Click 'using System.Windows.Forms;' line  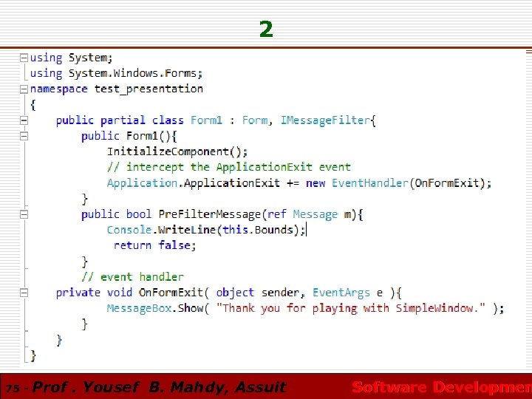pyautogui.click(x=117, y=74)
